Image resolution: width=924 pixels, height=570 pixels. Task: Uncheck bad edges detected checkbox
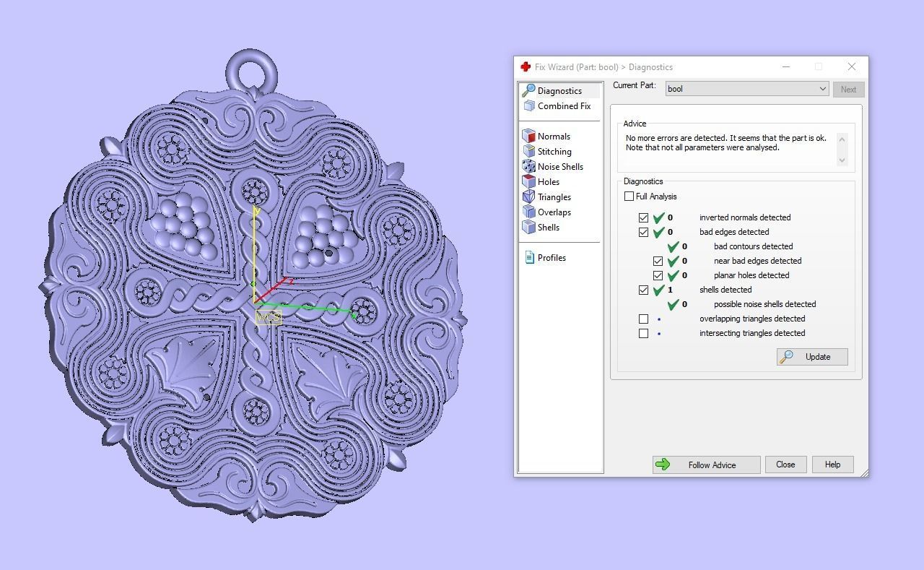click(643, 232)
